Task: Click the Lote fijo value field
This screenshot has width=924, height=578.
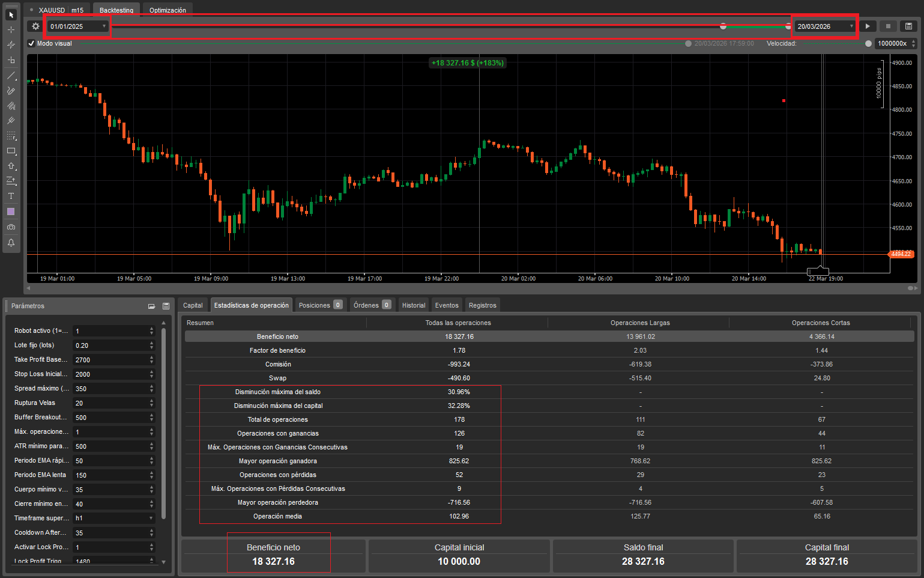Action: point(110,345)
